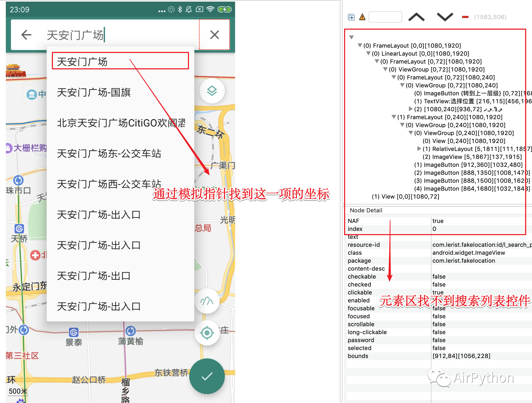
Task: Tap the Wi-Fi icon in phone status bar
Action: pos(210,10)
